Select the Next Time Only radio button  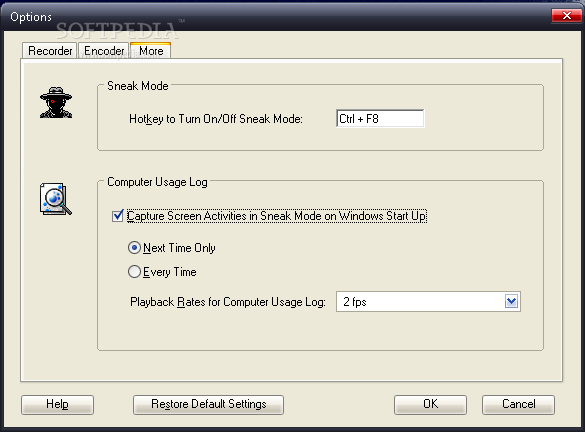(134, 248)
